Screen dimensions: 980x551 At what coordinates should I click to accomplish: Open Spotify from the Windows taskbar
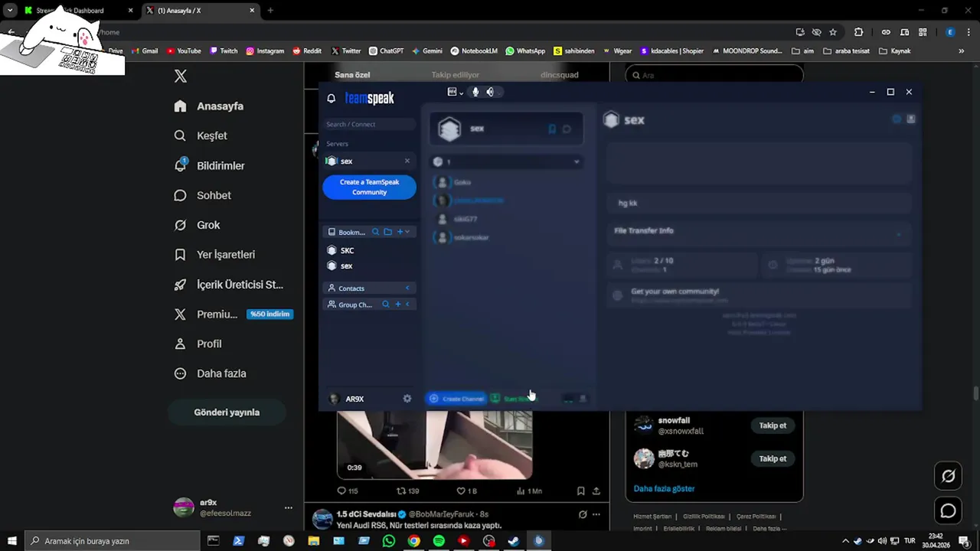pos(439,541)
